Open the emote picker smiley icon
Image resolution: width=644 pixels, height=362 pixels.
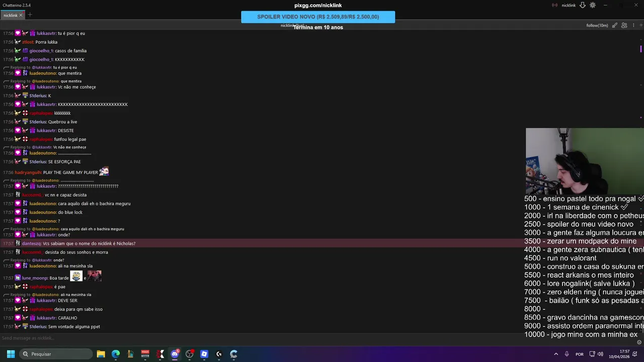pos(639,342)
